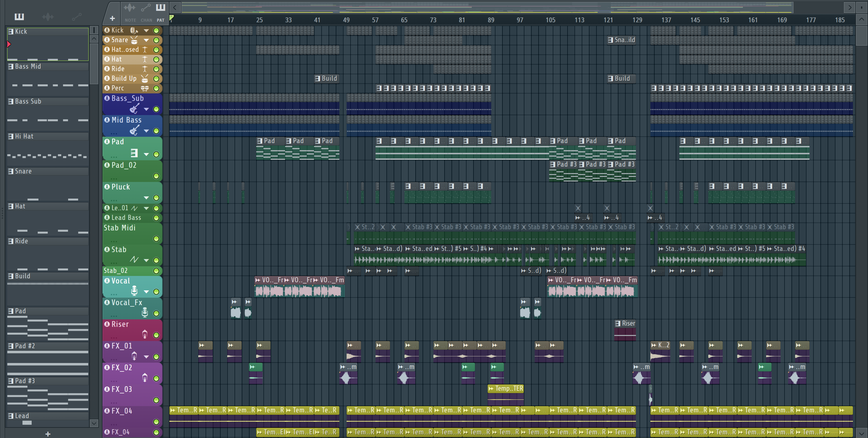Click the playlist overview right arrow
This screenshot has width=868, height=438.
point(850,8)
